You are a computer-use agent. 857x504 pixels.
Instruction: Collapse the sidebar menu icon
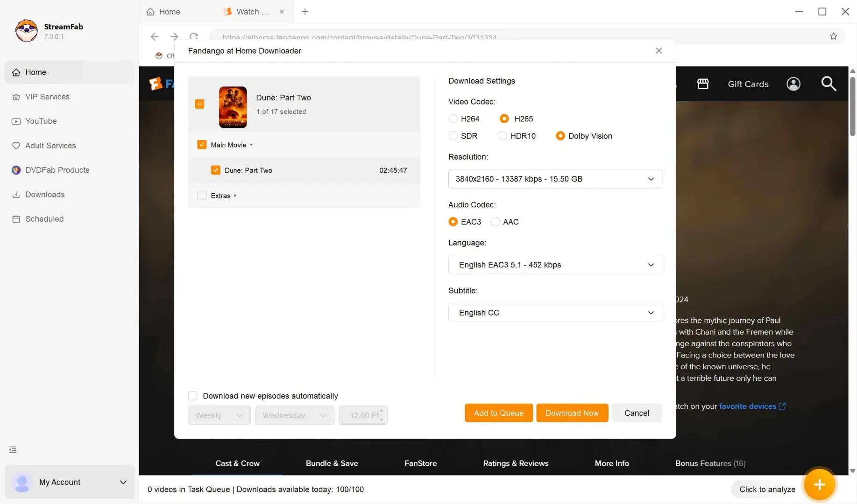pos(13,449)
